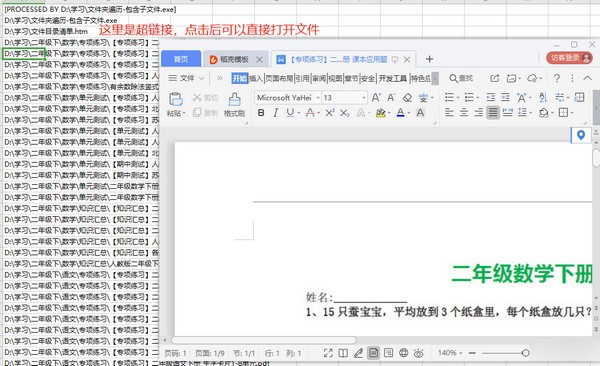
Task: Open borders dropdown
Action: point(572,113)
